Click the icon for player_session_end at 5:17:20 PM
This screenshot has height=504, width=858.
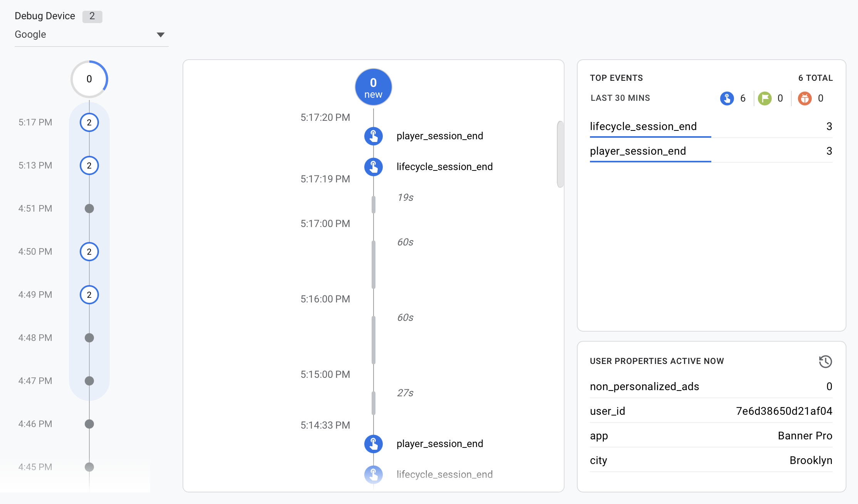373,136
